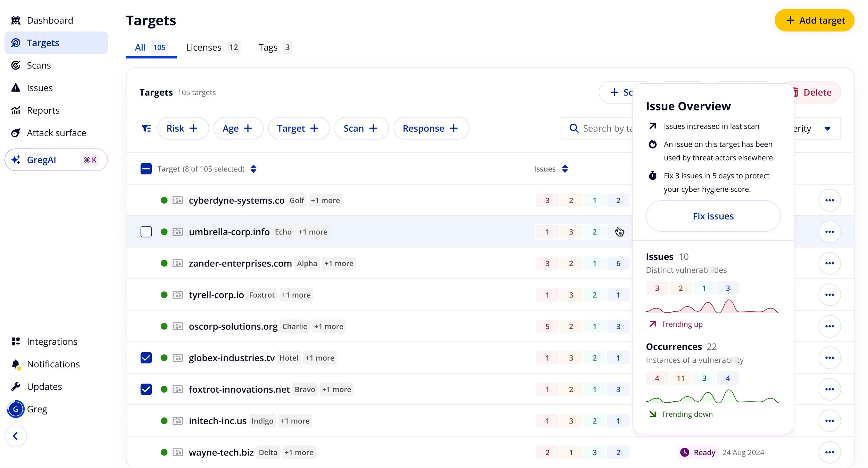Screen dimensions: 868x468
Task: Click the search by target field
Action: (604, 128)
